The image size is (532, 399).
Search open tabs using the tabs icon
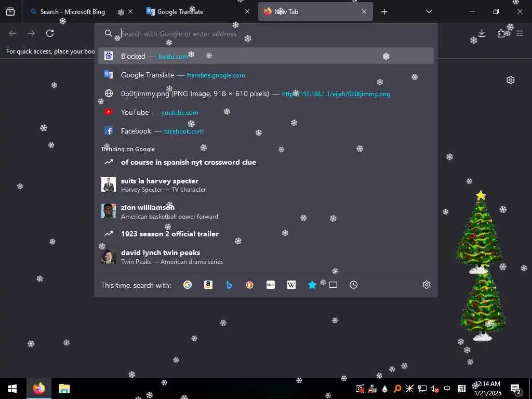(x=333, y=285)
